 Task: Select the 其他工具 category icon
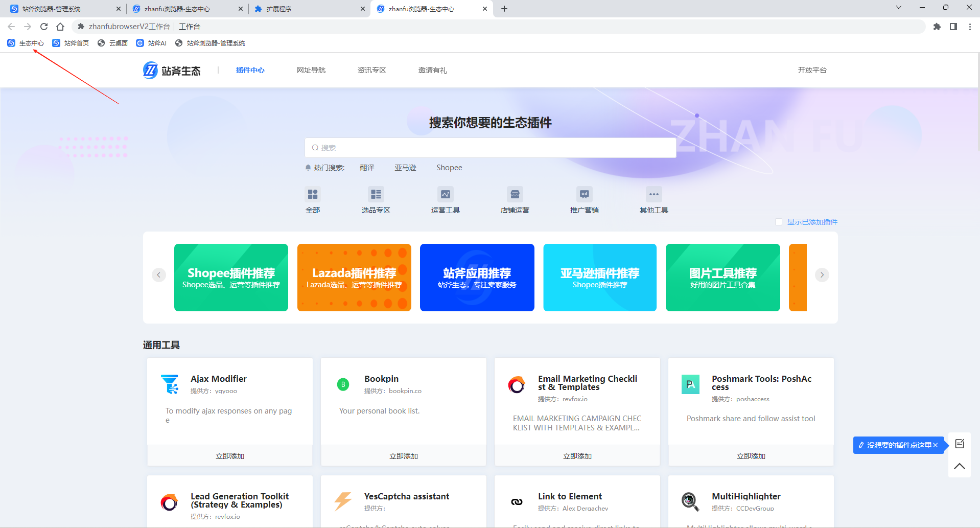click(654, 194)
